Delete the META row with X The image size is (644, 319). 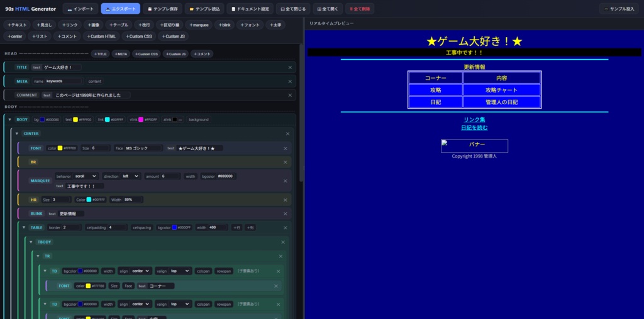[290, 81]
